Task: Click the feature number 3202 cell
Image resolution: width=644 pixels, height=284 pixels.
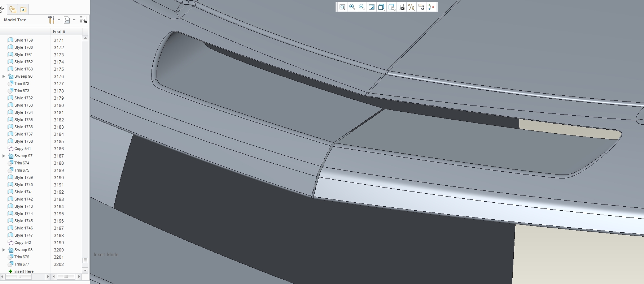Action: click(59, 264)
